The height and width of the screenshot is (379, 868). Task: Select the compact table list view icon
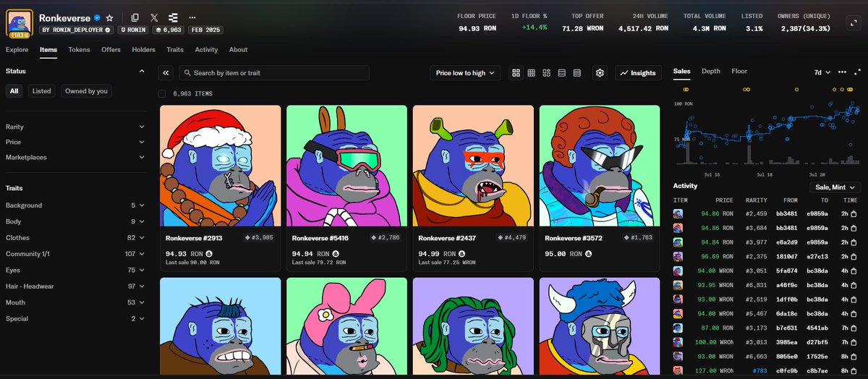pos(577,73)
